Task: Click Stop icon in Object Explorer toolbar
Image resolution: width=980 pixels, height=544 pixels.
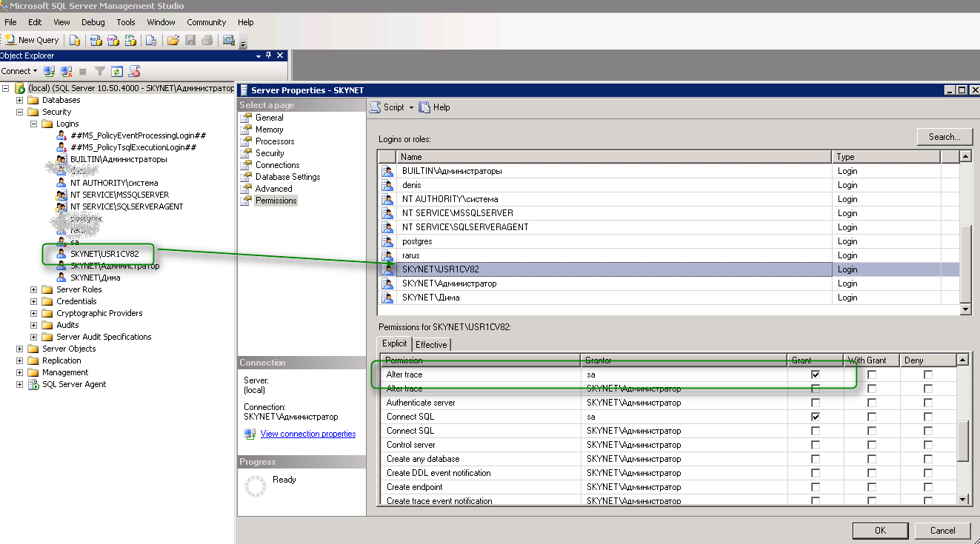Action: [83, 72]
